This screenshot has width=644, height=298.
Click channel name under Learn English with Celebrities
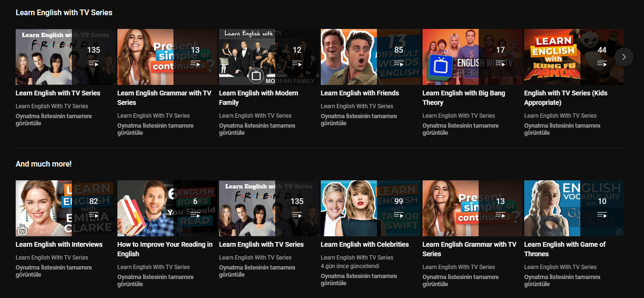[x=357, y=258]
